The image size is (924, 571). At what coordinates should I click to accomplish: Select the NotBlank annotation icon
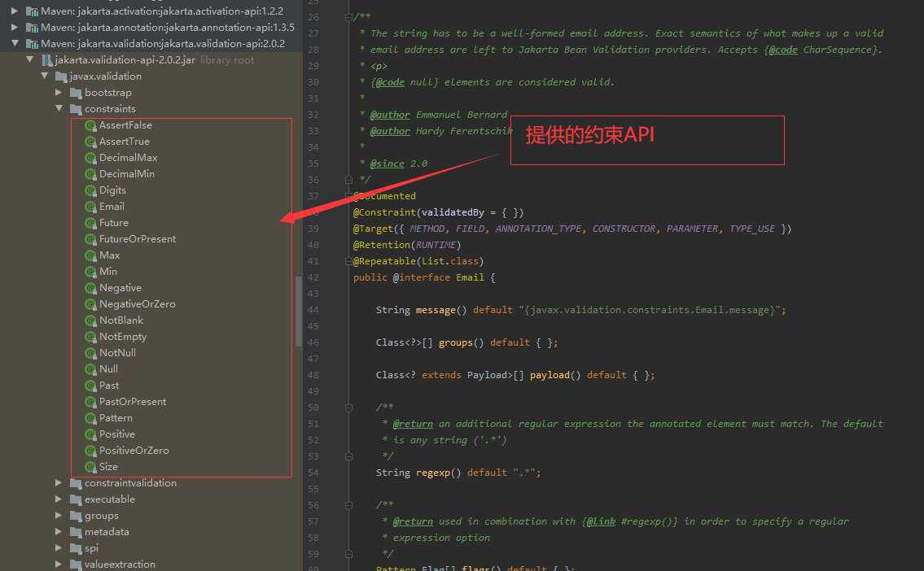(x=90, y=320)
